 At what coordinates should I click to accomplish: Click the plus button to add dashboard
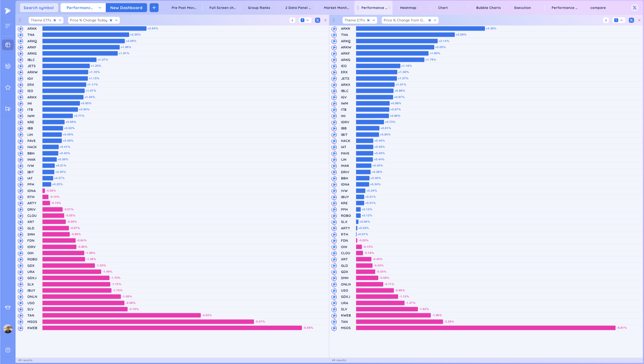pos(154,8)
